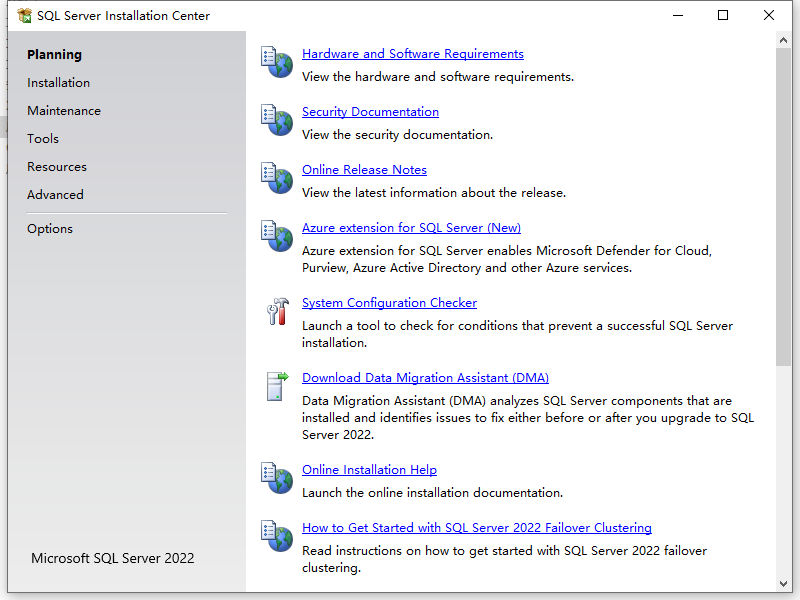
Task: Open the Advanced category
Action: pos(55,195)
